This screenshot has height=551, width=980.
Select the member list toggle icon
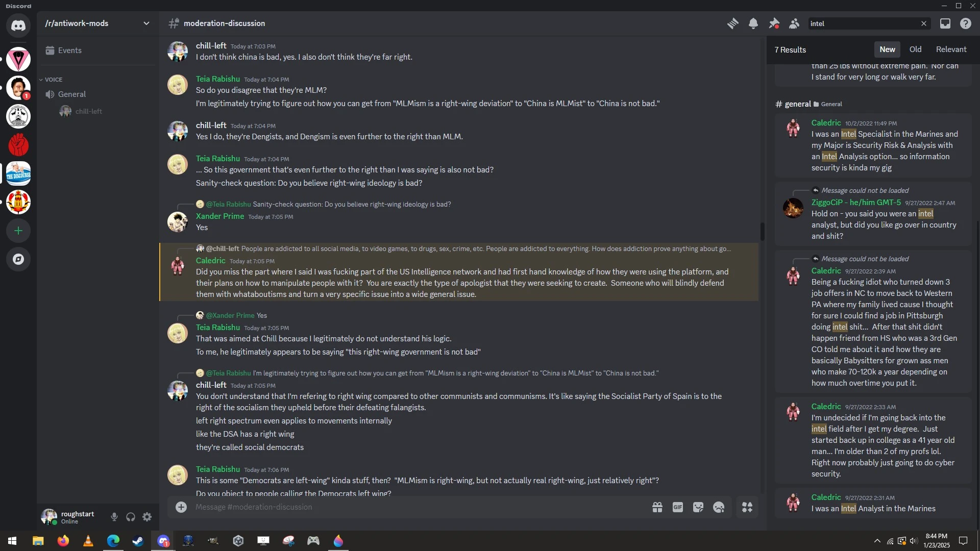795,23
